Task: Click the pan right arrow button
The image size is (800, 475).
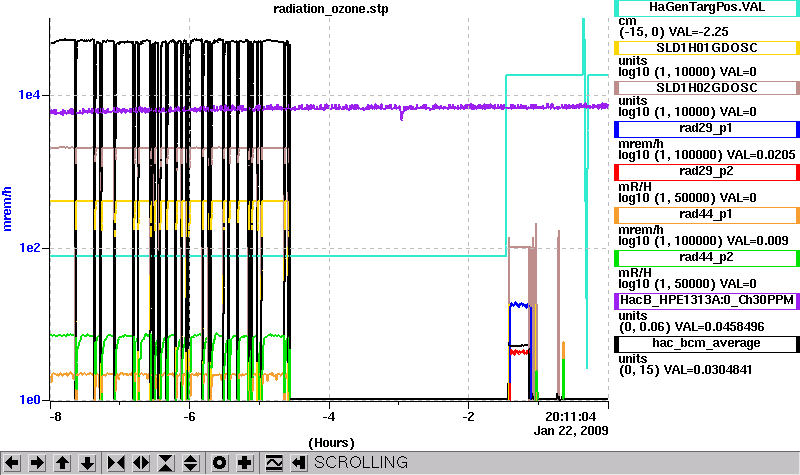Action: 37,463
